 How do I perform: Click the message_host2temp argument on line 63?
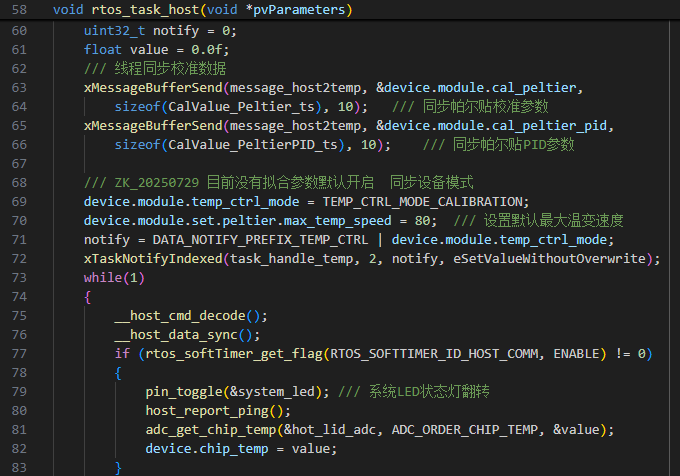295,88
